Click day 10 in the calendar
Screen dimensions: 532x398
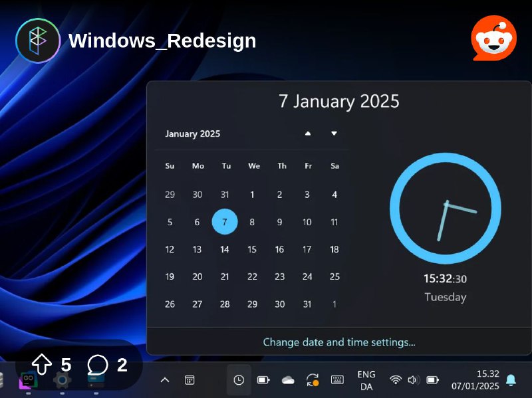click(307, 222)
